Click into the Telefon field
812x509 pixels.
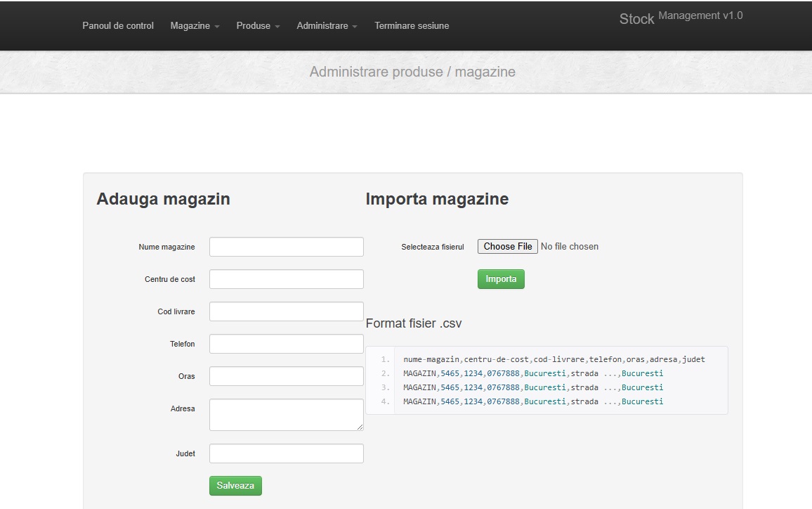286,344
